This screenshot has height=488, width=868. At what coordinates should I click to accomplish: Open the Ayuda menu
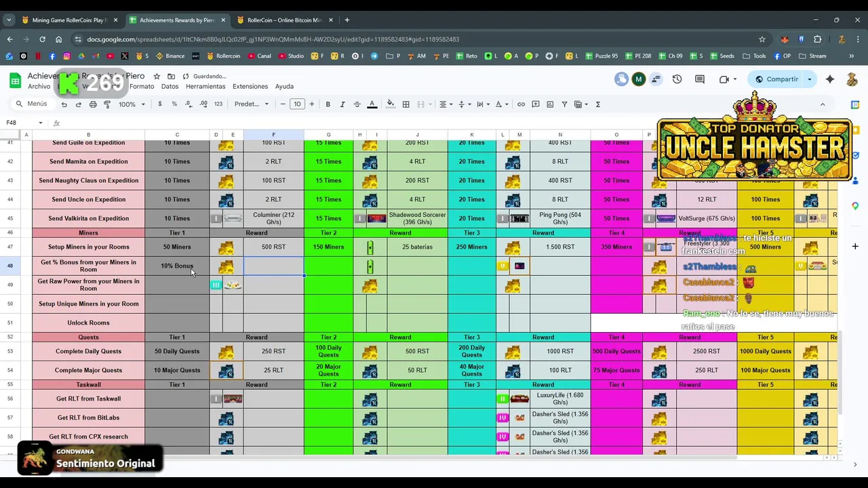pyautogui.click(x=284, y=87)
